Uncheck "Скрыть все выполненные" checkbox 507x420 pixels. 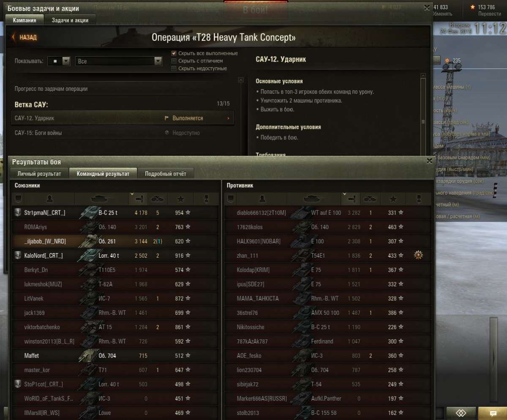pyautogui.click(x=174, y=53)
